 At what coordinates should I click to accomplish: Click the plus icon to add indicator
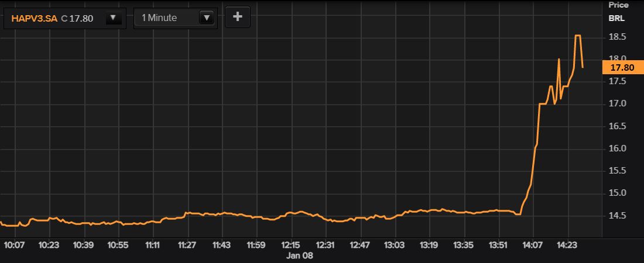coord(237,17)
